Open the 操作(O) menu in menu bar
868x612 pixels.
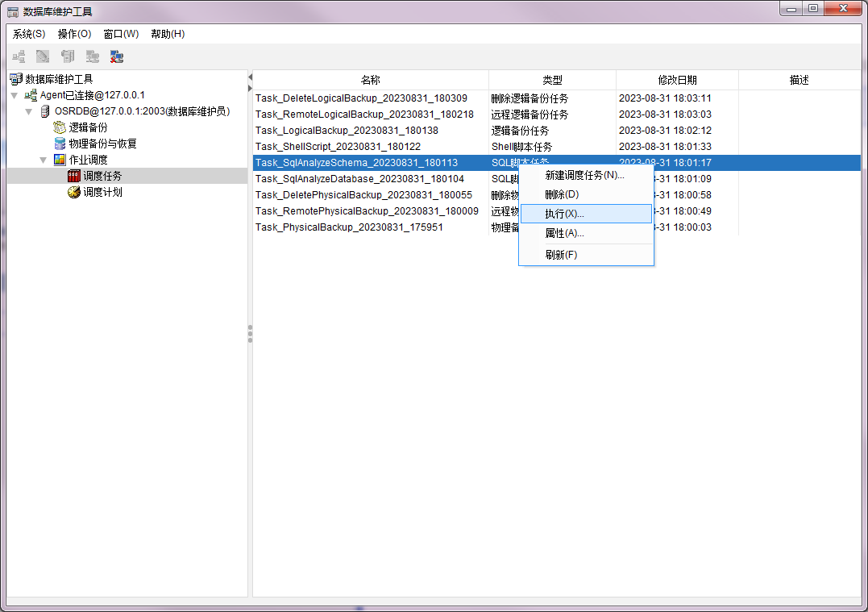point(74,34)
